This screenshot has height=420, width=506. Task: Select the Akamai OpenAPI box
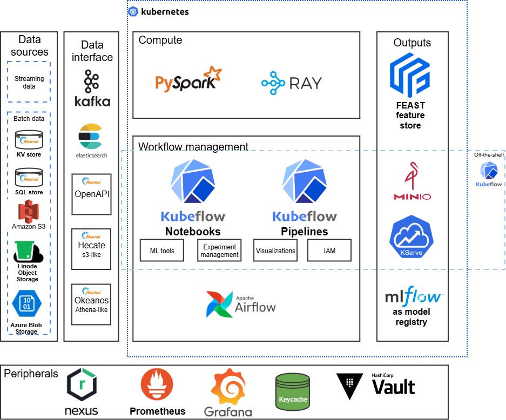92,194
